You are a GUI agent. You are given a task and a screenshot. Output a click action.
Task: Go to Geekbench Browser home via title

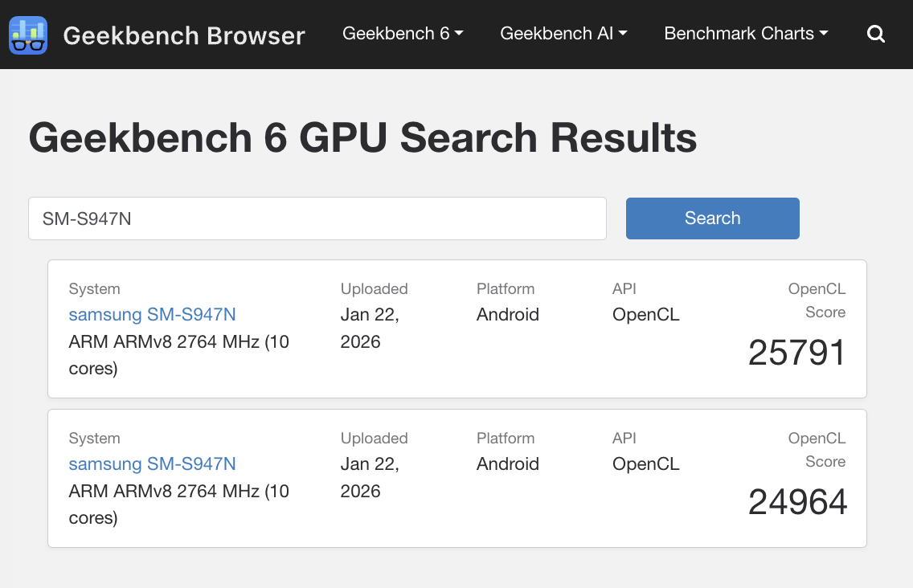pos(184,35)
